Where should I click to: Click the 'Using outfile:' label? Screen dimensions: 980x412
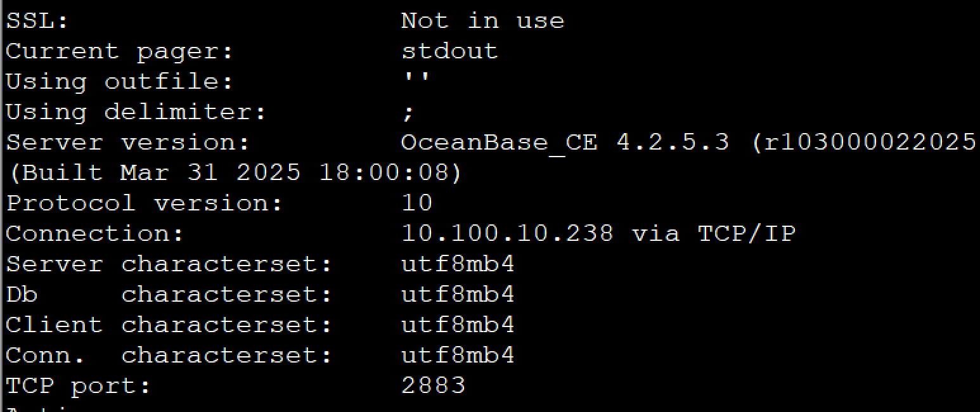click(119, 82)
